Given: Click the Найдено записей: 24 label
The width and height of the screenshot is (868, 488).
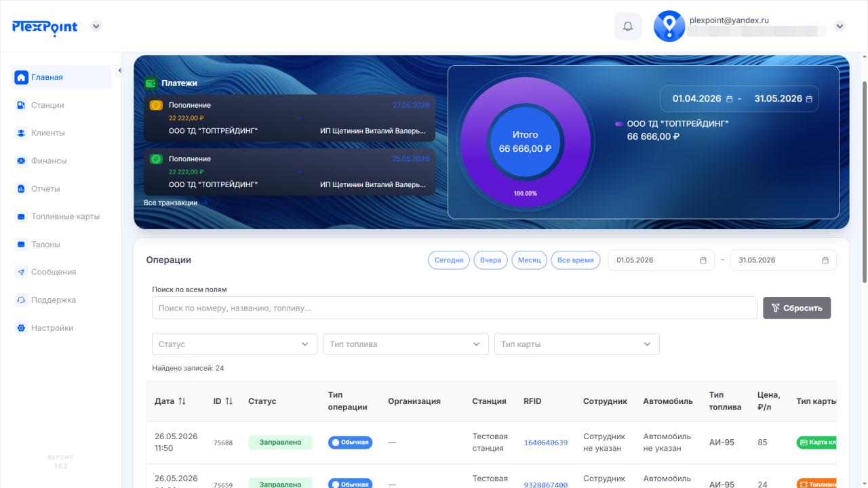Looking at the screenshot, I should (x=188, y=368).
